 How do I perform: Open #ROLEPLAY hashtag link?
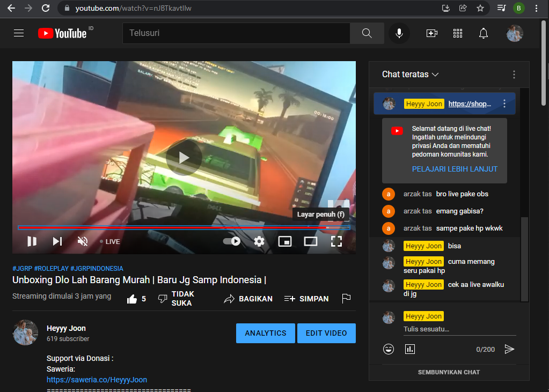point(51,269)
